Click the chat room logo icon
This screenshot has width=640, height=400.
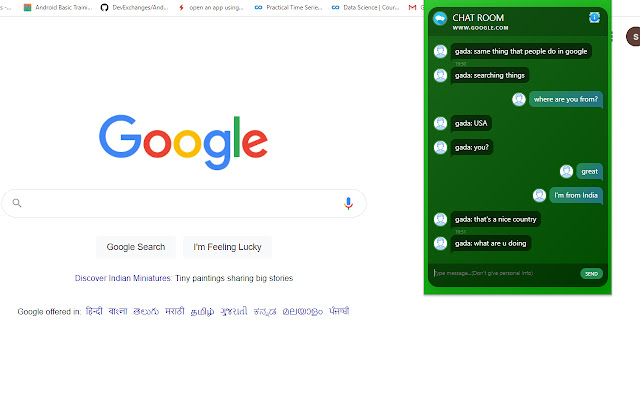[440, 18]
